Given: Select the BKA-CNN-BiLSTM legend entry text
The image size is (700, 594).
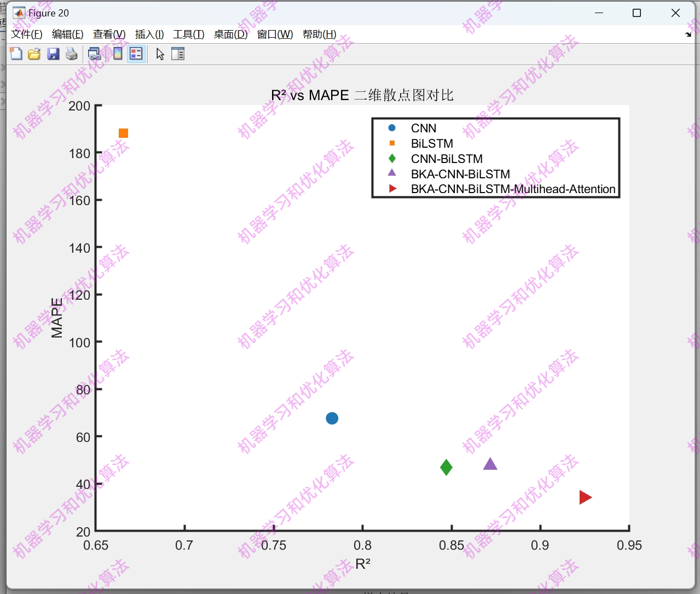Looking at the screenshot, I should coord(460,174).
